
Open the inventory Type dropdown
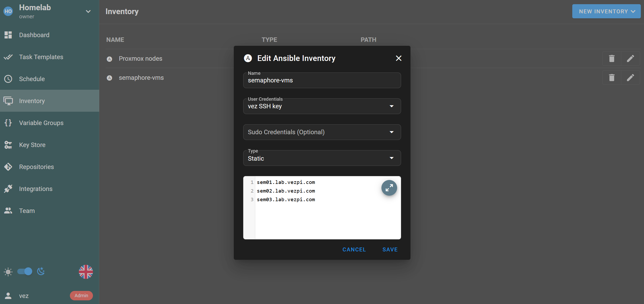coord(322,158)
